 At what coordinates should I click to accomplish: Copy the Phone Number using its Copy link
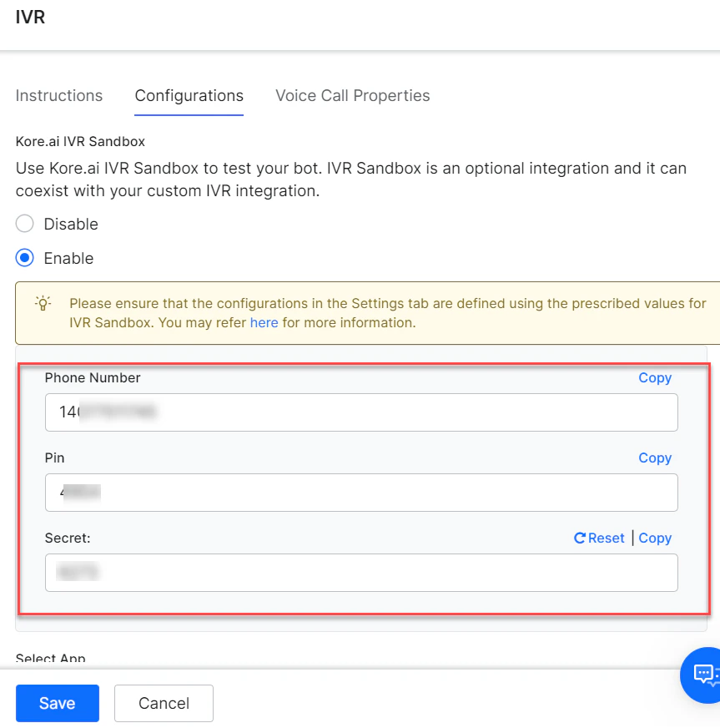pyautogui.click(x=655, y=377)
